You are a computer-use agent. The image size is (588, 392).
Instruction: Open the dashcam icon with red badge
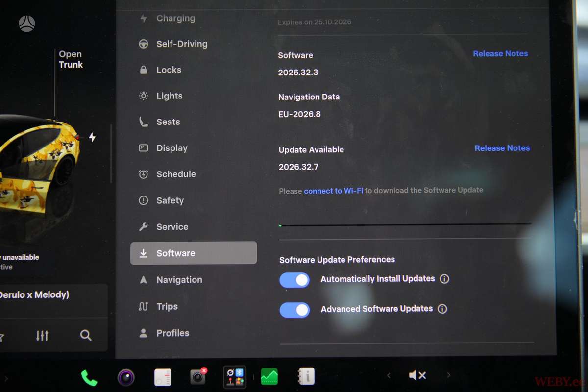coord(198,376)
